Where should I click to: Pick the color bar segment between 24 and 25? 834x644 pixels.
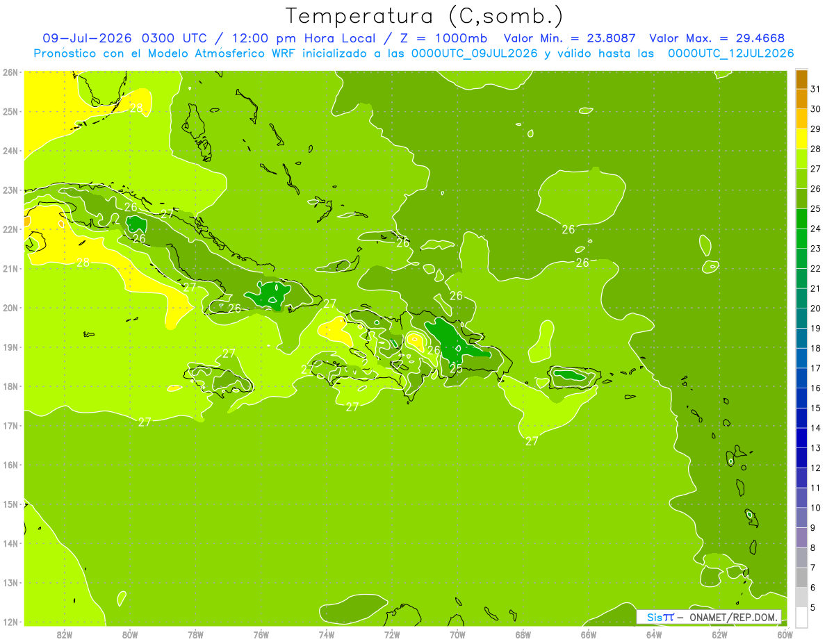tap(801, 219)
